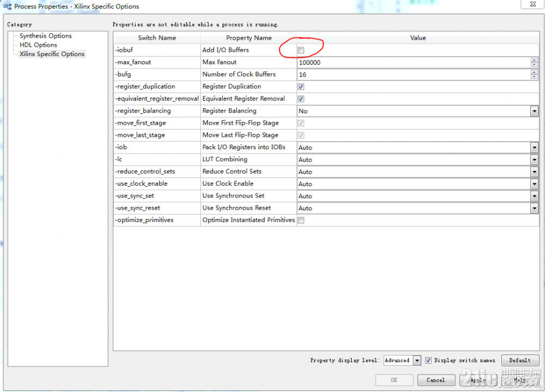This screenshot has height=392, width=545.
Task: Click the -lc switch name cell
Action: coord(157,160)
